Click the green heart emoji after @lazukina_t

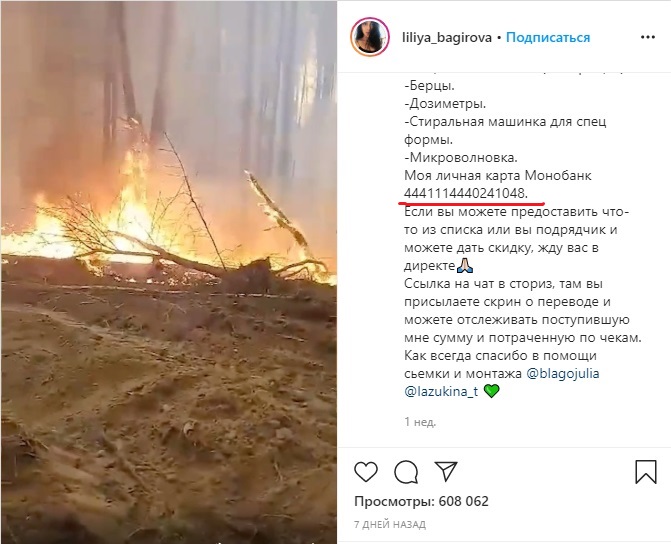(491, 391)
